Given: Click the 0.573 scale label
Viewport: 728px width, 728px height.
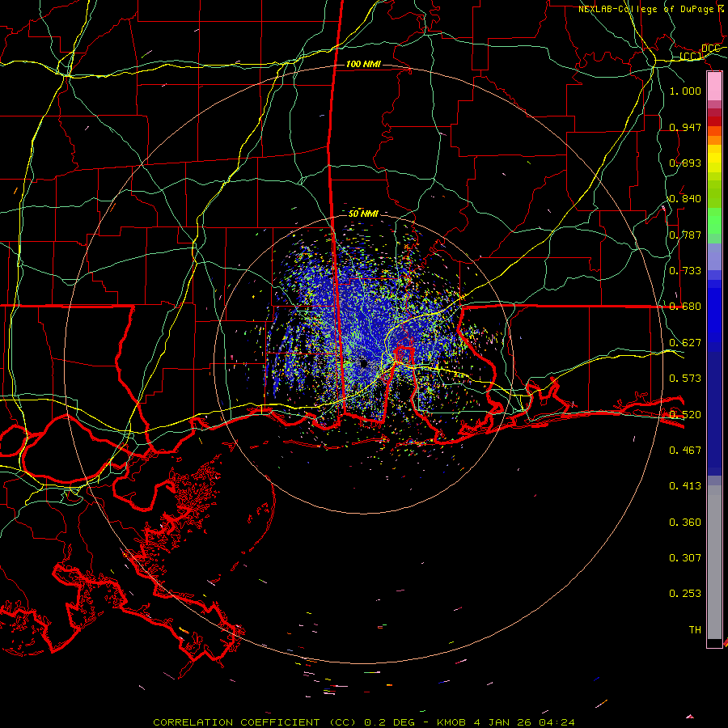Looking at the screenshot, I should pos(685,378).
